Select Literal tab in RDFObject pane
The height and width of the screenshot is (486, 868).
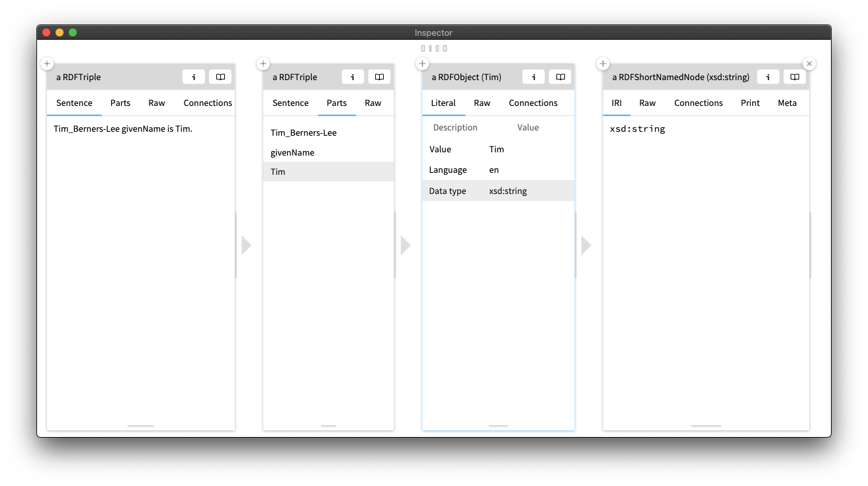(443, 103)
